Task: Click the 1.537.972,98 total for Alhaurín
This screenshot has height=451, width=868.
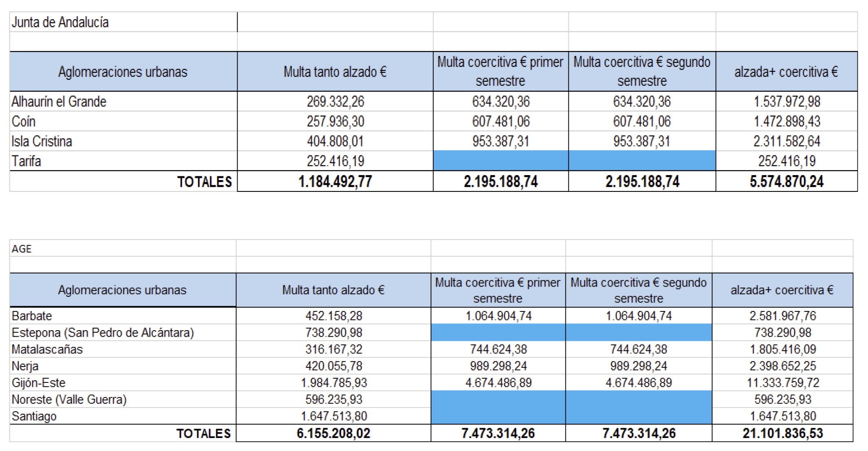Action: [787, 101]
